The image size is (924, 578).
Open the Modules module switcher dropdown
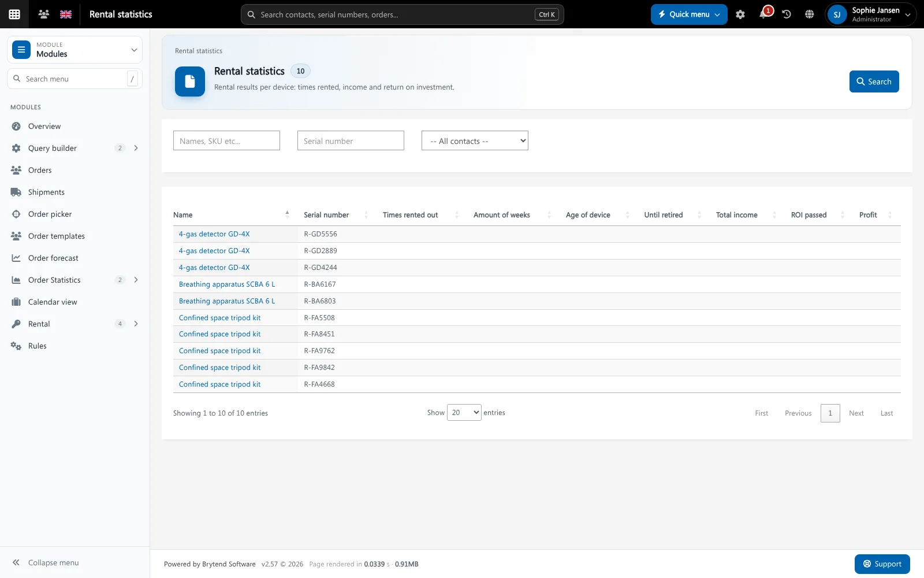(74, 50)
